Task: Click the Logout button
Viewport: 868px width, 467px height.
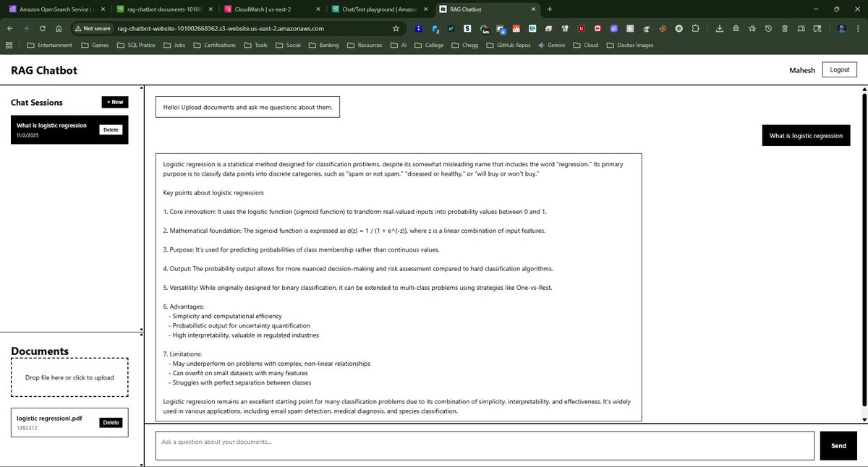Action: pos(840,70)
